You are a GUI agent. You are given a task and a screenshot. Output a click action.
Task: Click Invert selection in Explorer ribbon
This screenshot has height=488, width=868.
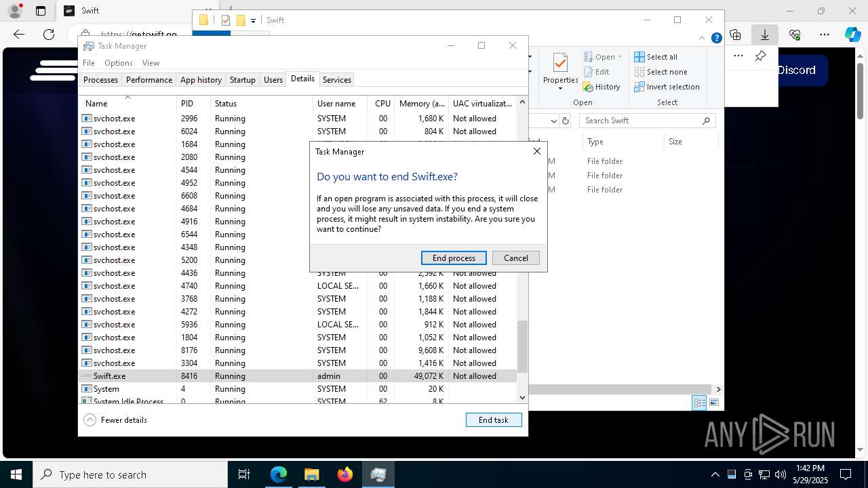coord(667,87)
